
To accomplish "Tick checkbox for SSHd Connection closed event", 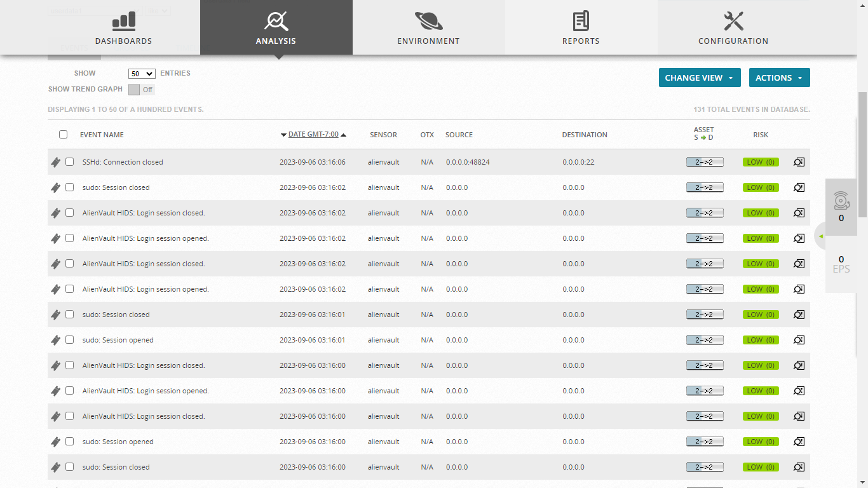I will point(70,162).
